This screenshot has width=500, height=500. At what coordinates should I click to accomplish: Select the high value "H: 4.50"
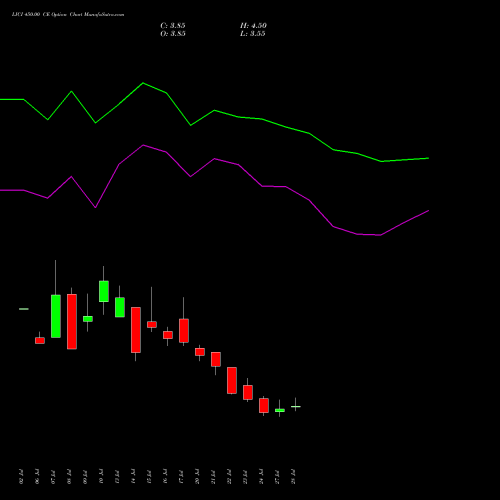click(x=253, y=26)
